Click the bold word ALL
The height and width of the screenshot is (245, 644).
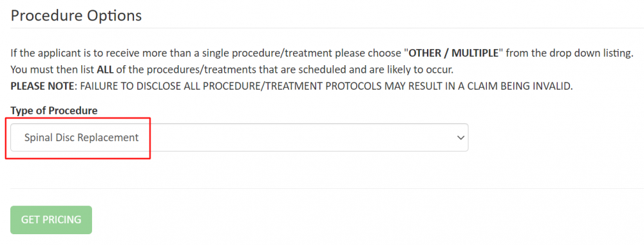click(x=105, y=70)
